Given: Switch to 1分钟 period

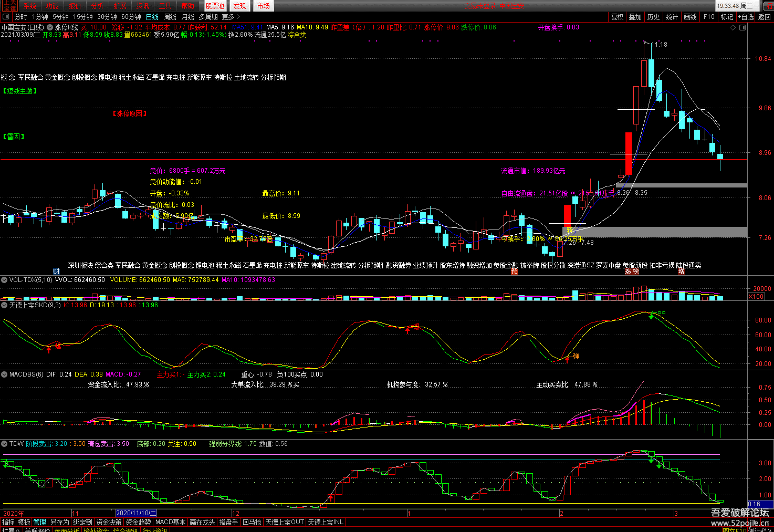Looking at the screenshot, I should [x=40, y=17].
